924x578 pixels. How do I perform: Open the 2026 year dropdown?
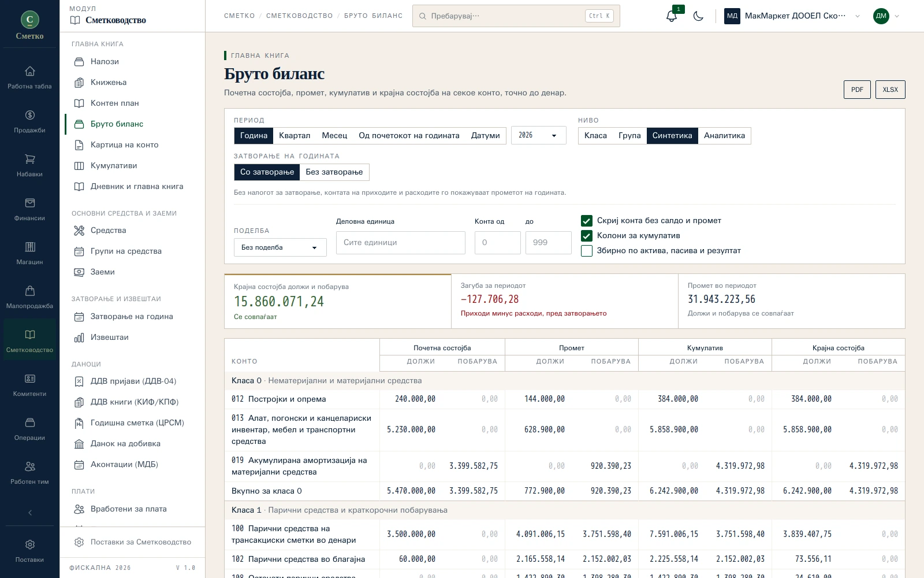click(538, 135)
